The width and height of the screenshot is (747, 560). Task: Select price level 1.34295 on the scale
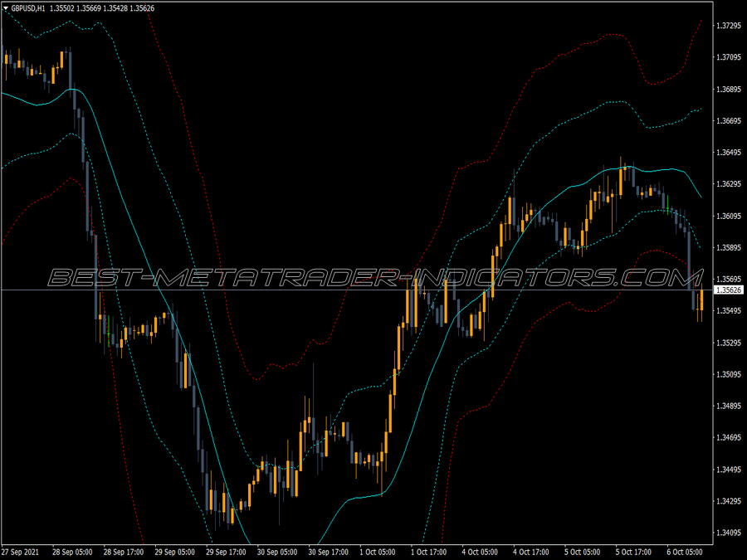729,501
